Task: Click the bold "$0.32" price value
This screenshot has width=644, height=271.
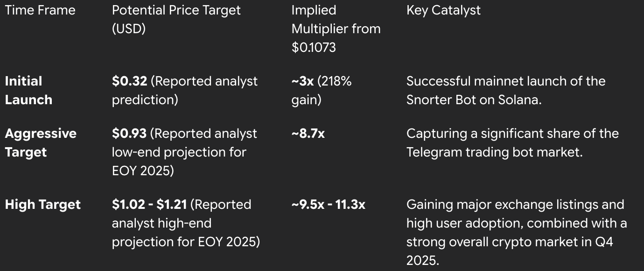Action: coord(129,81)
